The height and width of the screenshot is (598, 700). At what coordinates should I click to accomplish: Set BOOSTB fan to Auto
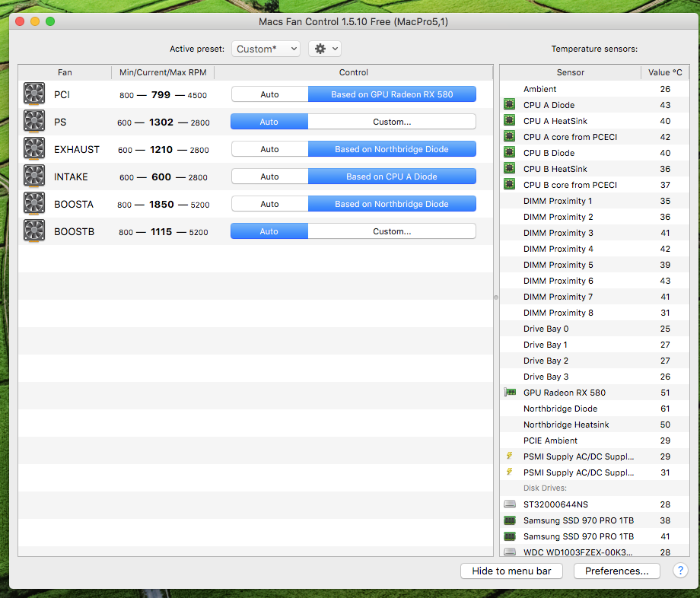(x=269, y=231)
